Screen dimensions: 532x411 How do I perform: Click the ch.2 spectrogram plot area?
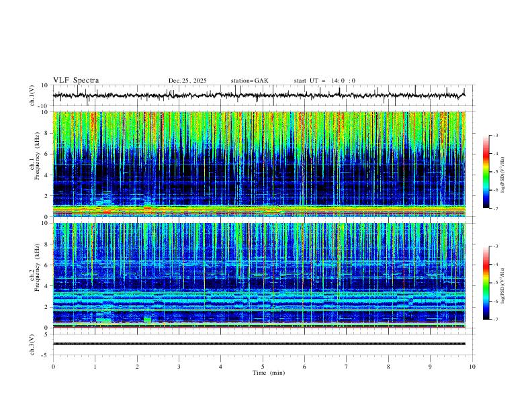pos(259,275)
